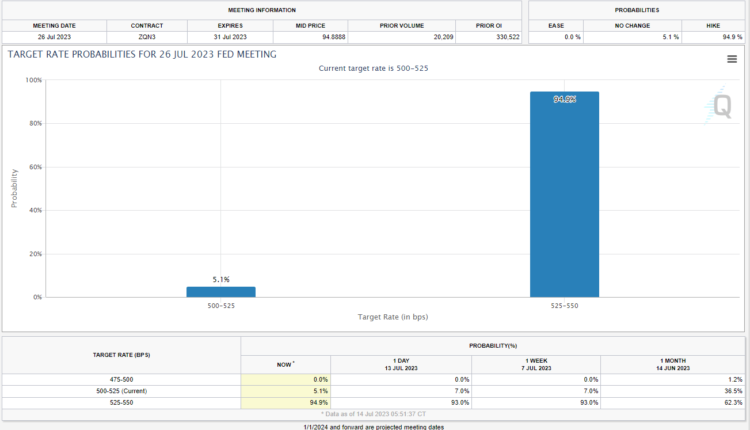
Task: Click the HIKE probability header
Action: coord(709,24)
